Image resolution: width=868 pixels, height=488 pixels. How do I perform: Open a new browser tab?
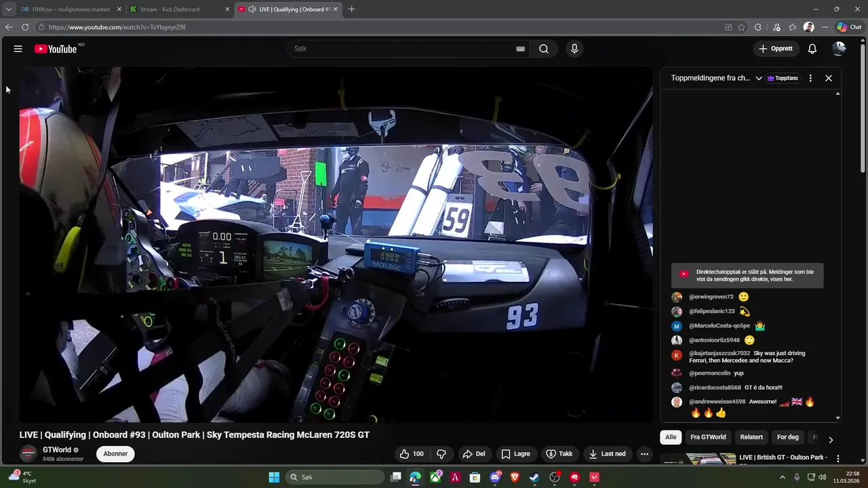pos(351,9)
